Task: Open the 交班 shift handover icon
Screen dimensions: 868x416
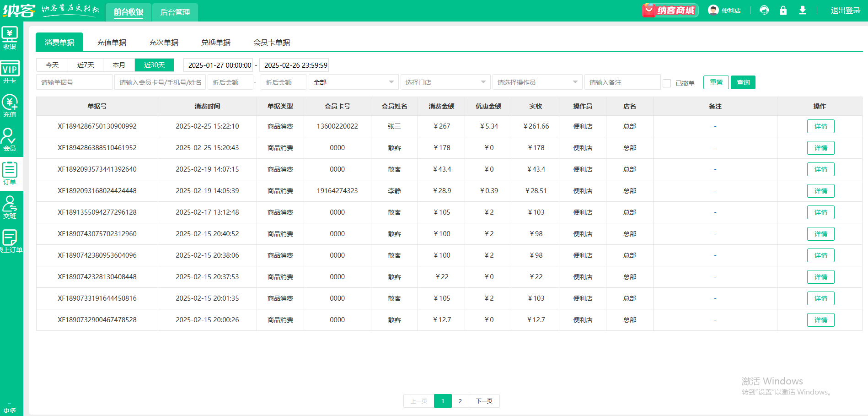Action: pos(10,207)
